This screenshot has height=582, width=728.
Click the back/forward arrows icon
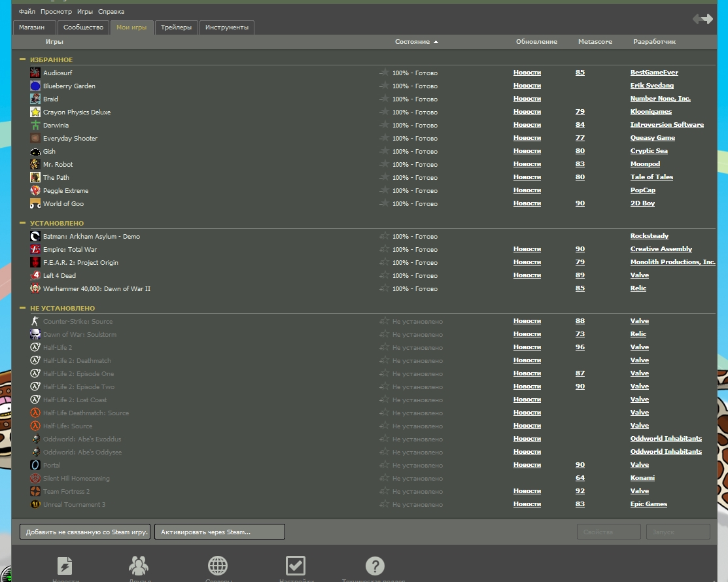point(703,18)
